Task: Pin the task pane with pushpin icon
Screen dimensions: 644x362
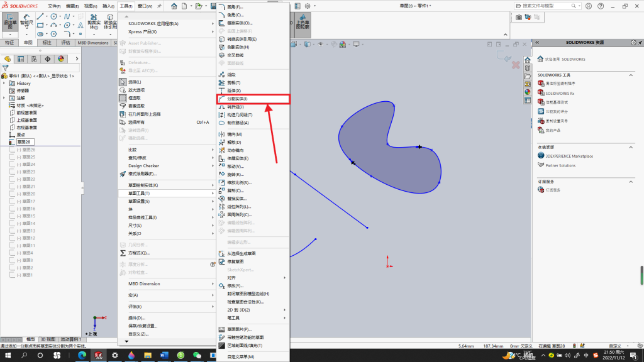Action: click(640, 42)
